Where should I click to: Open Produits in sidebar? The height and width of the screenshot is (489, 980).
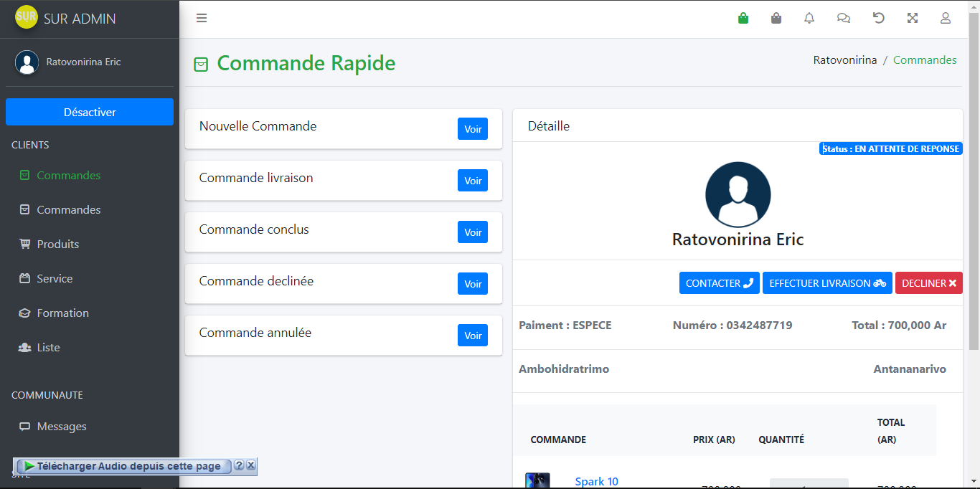(58, 244)
